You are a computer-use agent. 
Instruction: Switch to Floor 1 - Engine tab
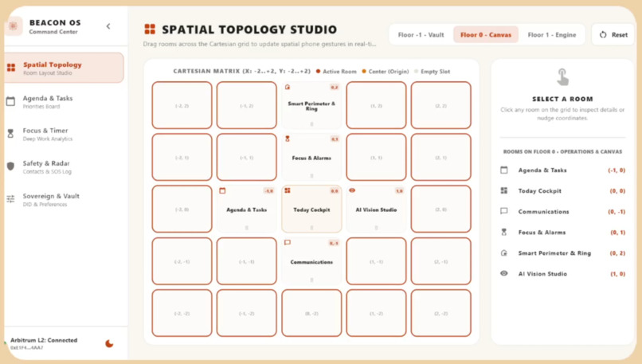click(551, 35)
